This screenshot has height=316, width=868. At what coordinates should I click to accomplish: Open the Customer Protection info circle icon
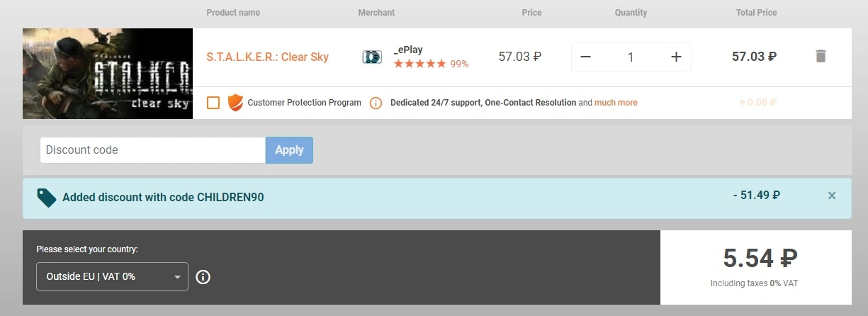point(376,103)
